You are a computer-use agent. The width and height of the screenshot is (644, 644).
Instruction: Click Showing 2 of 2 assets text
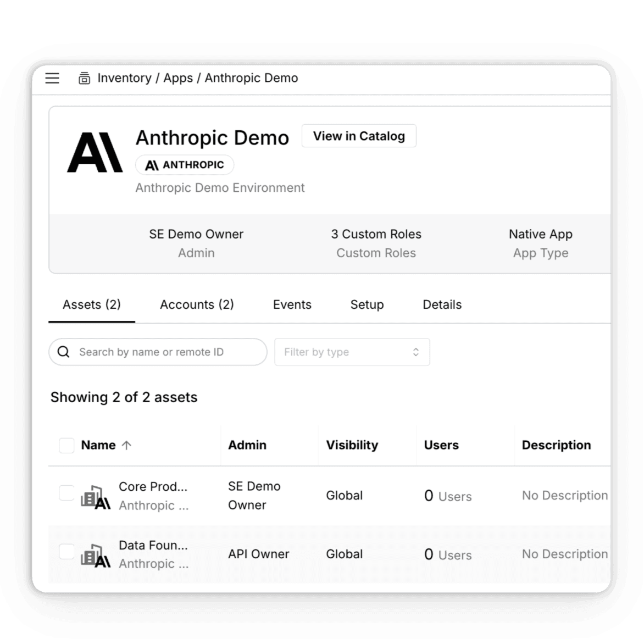124,398
